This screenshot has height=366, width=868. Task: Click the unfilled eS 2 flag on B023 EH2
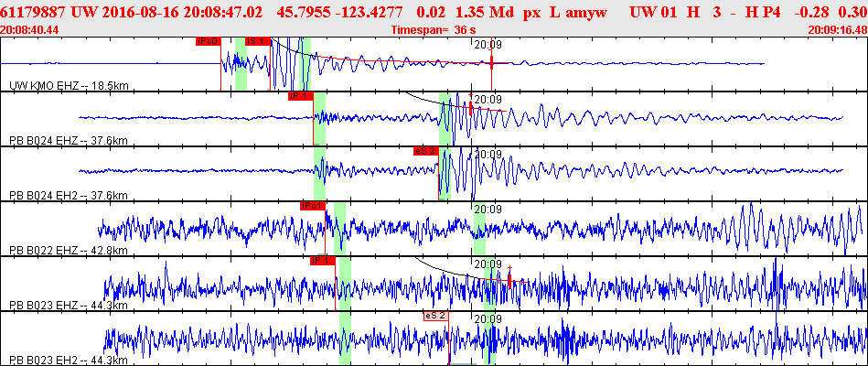point(435,316)
